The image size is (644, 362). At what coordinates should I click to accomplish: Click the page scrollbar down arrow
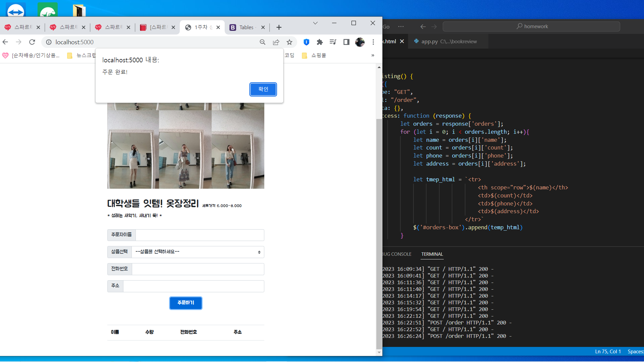coord(379,352)
